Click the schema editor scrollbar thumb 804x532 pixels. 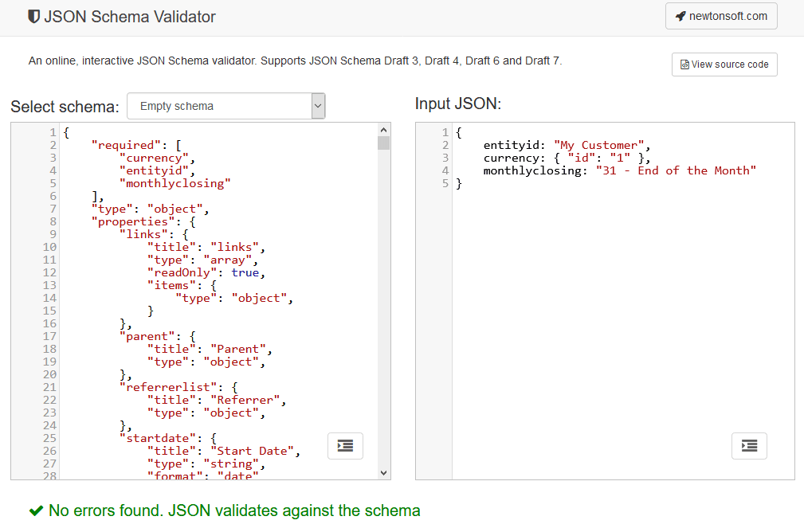(383, 143)
